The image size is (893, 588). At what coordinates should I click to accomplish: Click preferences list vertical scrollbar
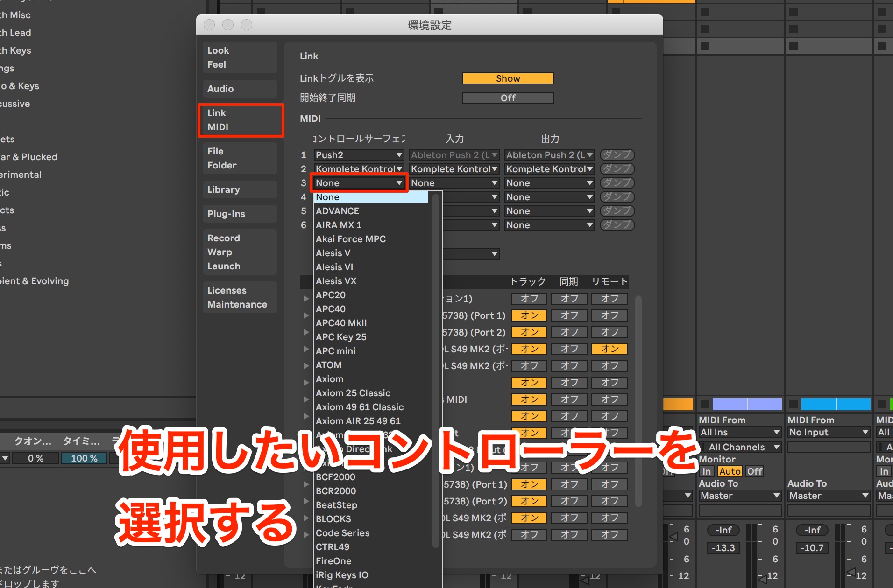click(638, 401)
